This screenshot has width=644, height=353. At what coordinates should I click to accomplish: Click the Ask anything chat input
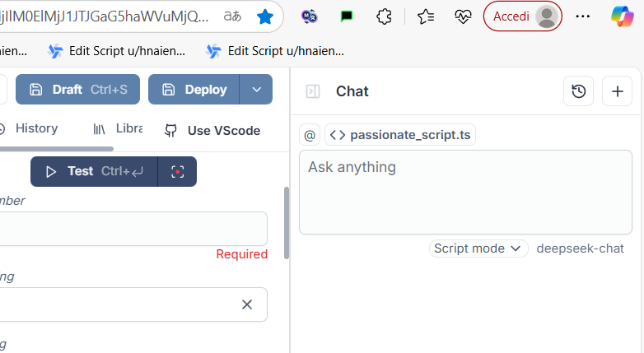point(465,192)
